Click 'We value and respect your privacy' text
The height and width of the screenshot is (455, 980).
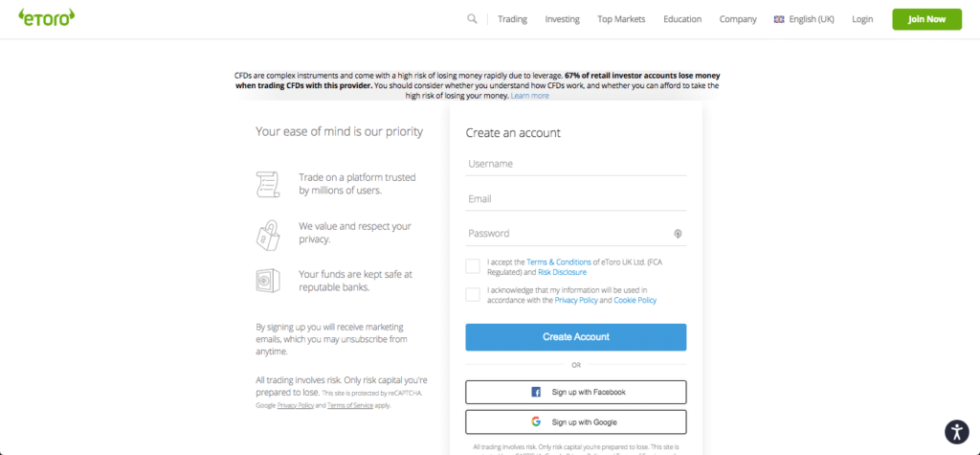355,232
